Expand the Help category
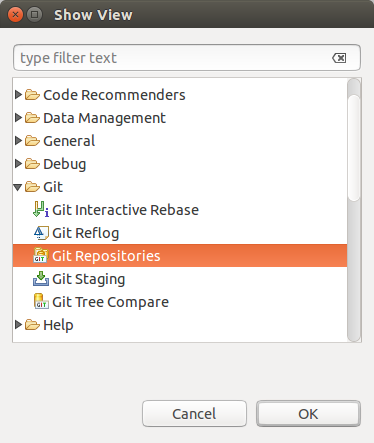Viewport: 374px width, 443px height. (x=18, y=324)
